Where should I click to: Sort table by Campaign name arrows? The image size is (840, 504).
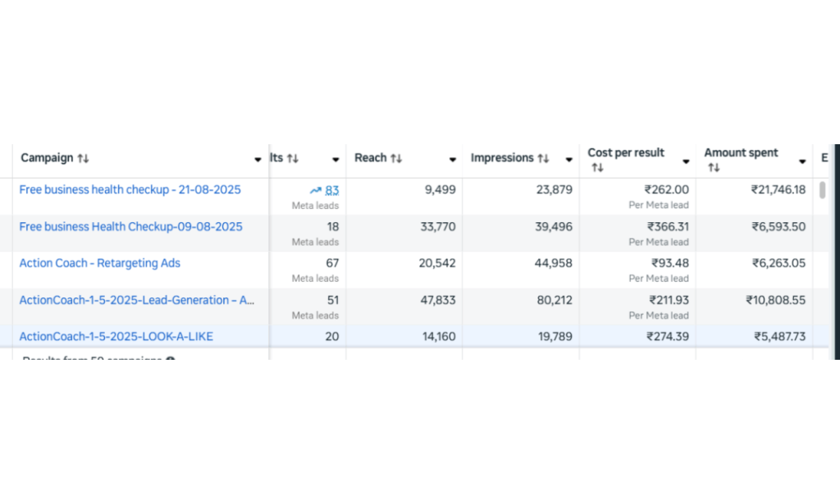click(83, 158)
